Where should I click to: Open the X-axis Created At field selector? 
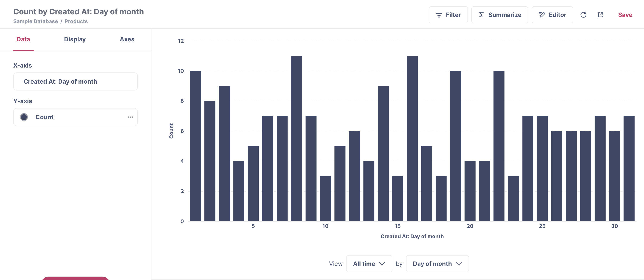click(x=75, y=81)
